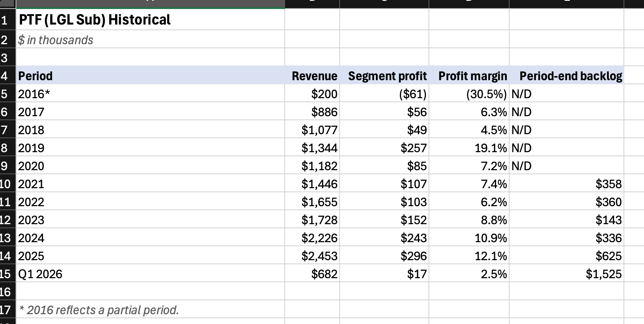Select the backlog cell '$360'
This screenshot has width=644, height=324.
pos(567,202)
